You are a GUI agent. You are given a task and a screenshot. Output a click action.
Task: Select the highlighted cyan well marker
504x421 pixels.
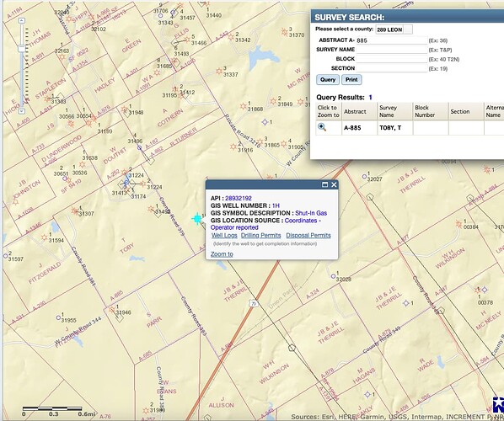197,219
